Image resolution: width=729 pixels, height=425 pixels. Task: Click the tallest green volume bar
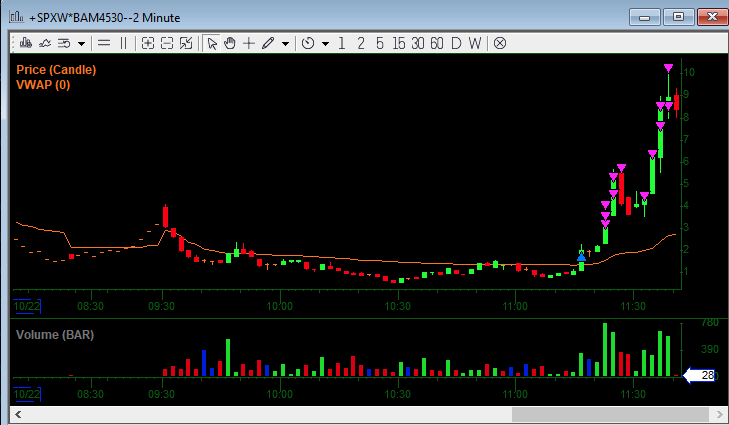(605, 350)
